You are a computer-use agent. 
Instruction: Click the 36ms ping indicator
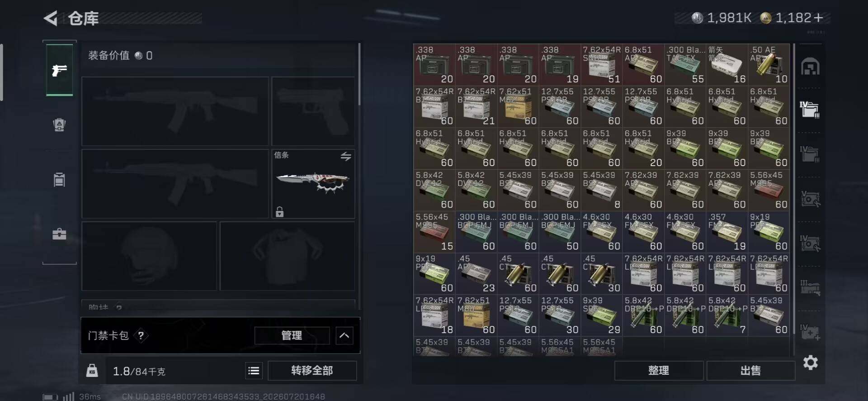[x=90, y=396]
